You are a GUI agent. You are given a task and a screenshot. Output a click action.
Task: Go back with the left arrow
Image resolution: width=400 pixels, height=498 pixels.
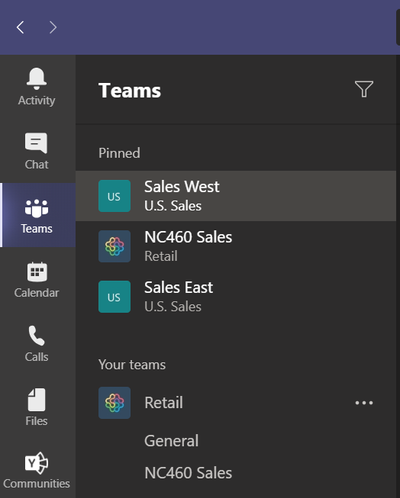[20, 27]
